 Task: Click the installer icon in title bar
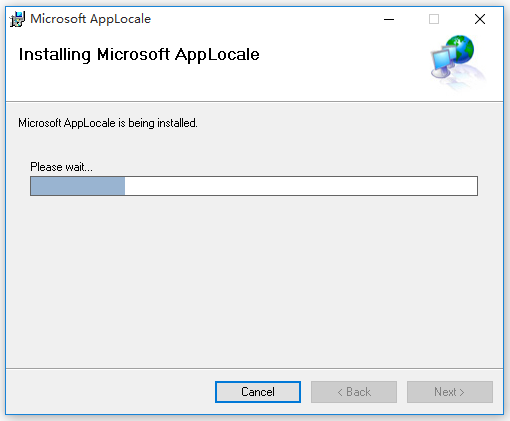17,19
